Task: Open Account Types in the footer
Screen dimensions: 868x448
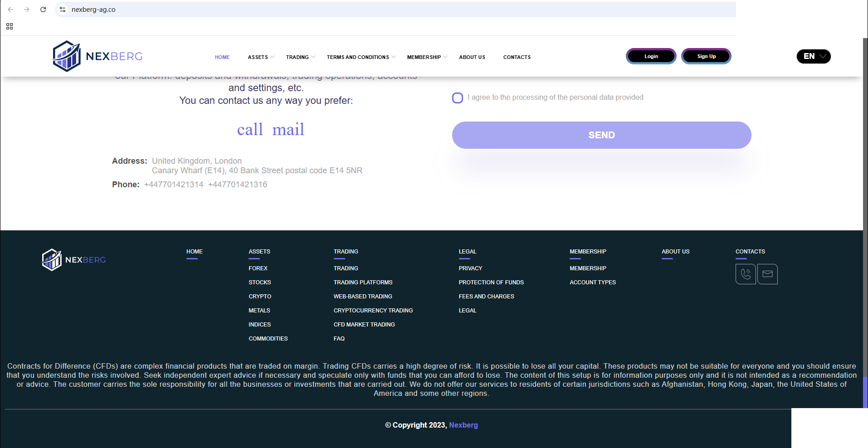Action: click(593, 282)
